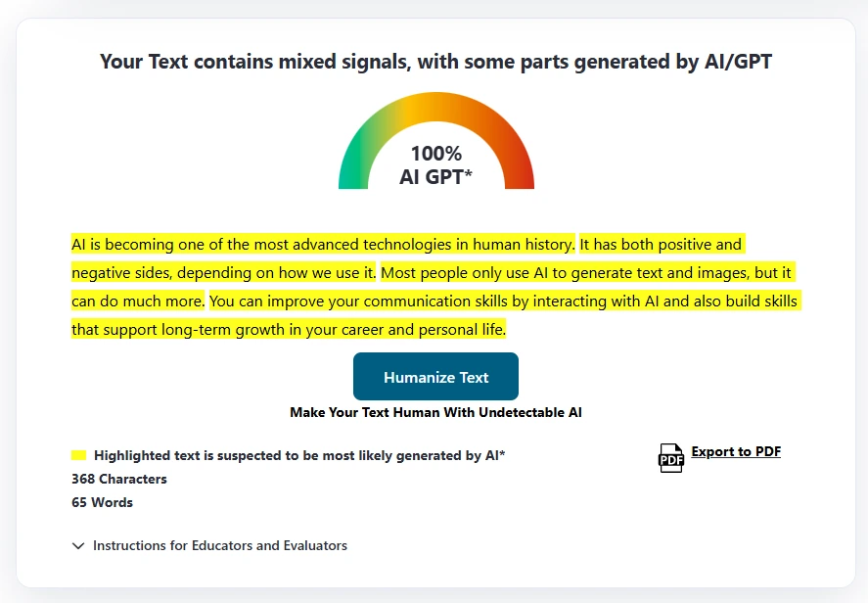Click the 100% score inside the gauge
Image resolution: width=868 pixels, height=603 pixels.
[435, 154]
